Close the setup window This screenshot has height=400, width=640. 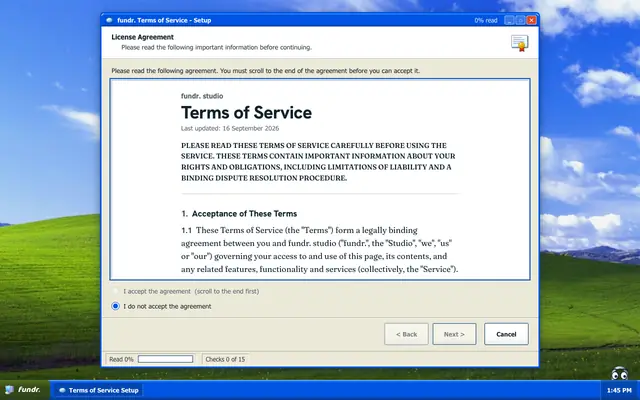coord(531,20)
